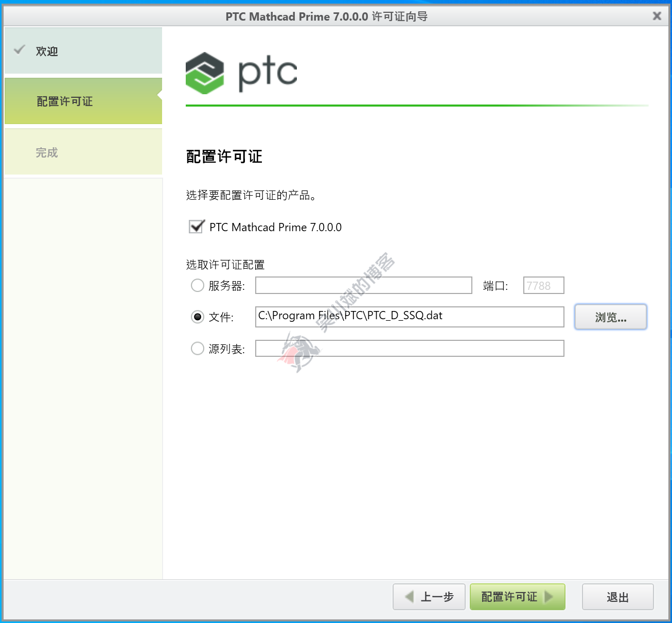Click the PTC logo
This screenshot has height=623, width=672.
(x=241, y=73)
